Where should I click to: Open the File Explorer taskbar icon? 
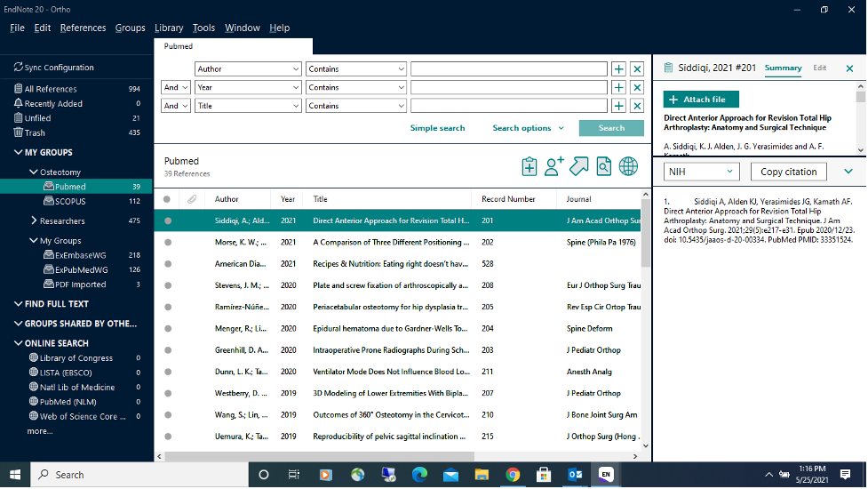tap(482, 475)
